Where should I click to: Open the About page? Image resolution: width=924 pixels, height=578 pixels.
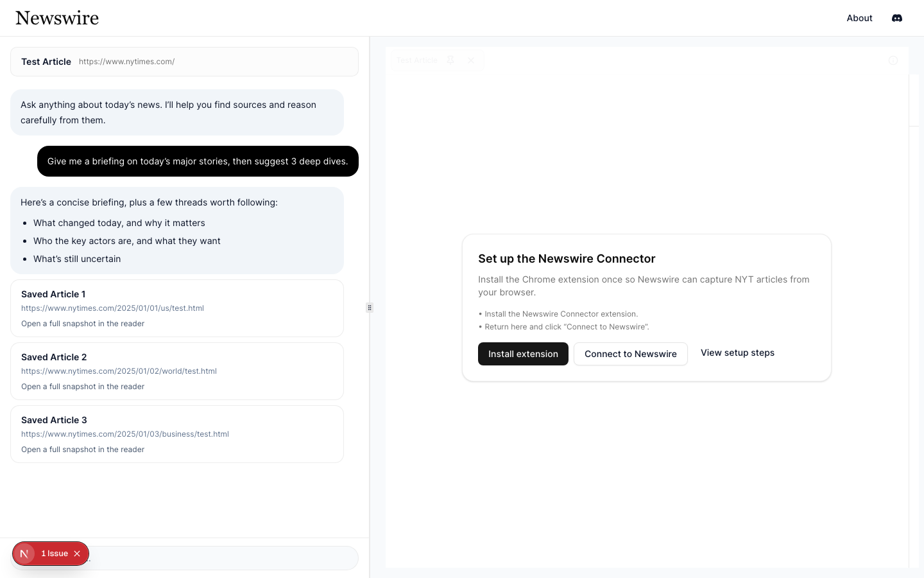tap(859, 18)
